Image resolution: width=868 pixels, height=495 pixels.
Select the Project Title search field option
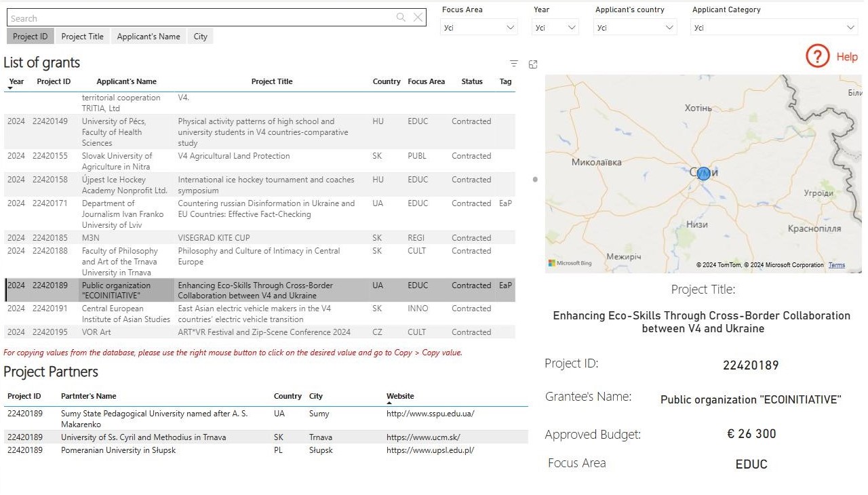pos(82,37)
